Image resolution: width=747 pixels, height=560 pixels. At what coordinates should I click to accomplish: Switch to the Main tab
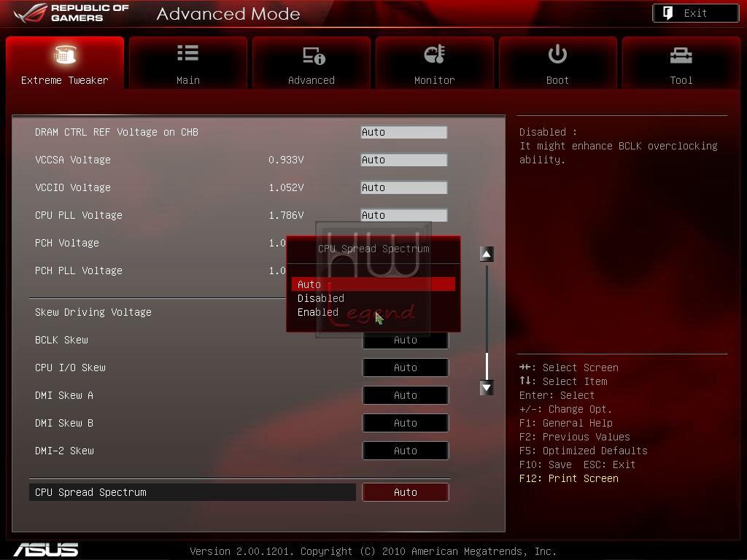[188, 63]
